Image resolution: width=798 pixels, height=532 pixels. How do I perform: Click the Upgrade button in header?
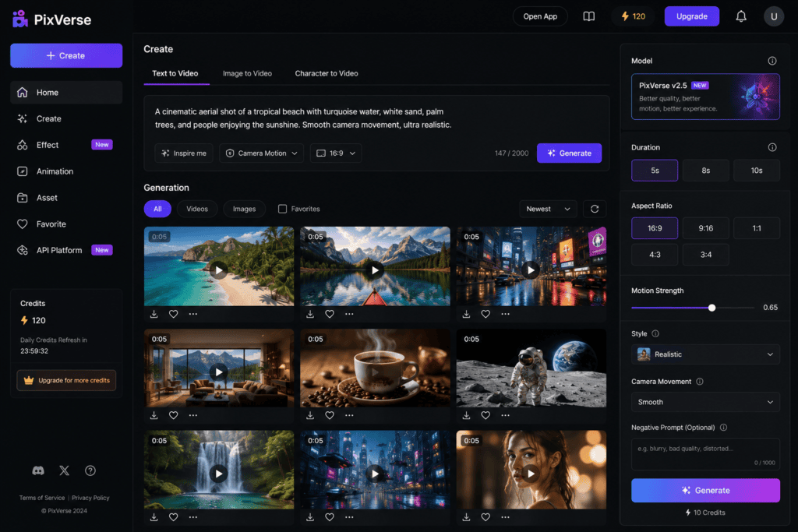(692, 16)
